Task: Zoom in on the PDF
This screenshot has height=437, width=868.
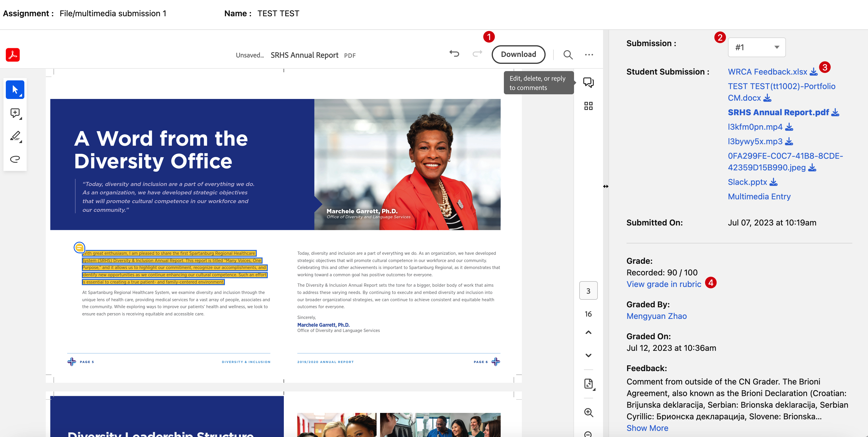Action: tap(588, 412)
